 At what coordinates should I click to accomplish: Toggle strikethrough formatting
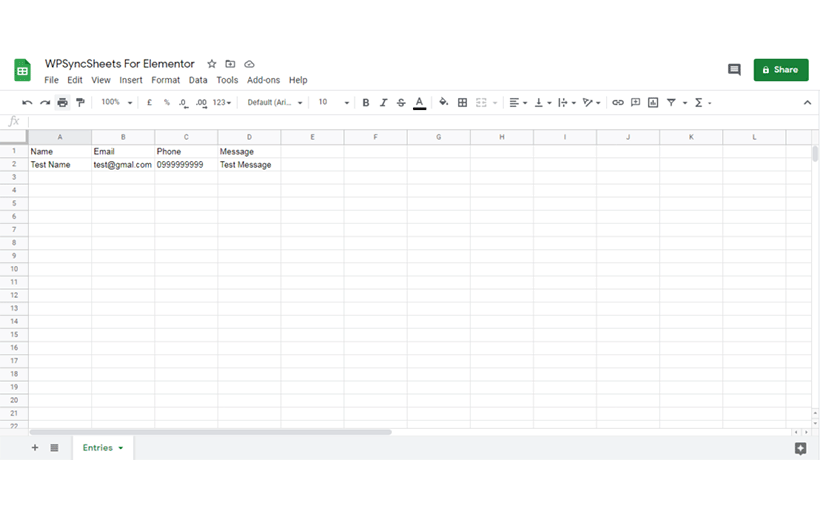[x=401, y=103]
